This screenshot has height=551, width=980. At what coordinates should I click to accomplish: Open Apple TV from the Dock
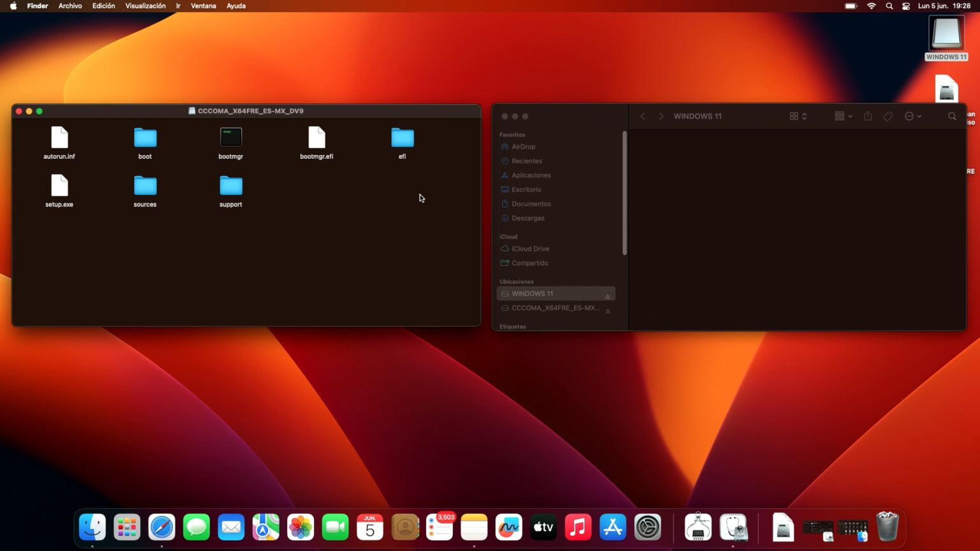[544, 527]
